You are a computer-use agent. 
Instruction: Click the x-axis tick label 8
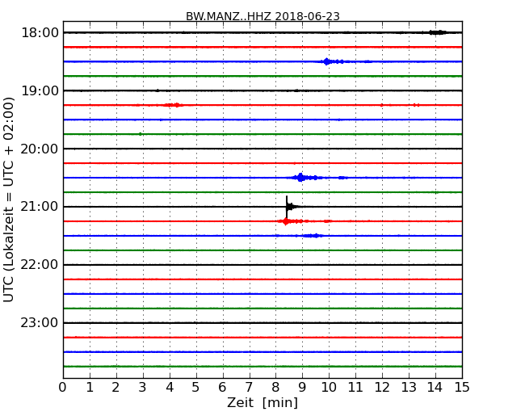275,386
